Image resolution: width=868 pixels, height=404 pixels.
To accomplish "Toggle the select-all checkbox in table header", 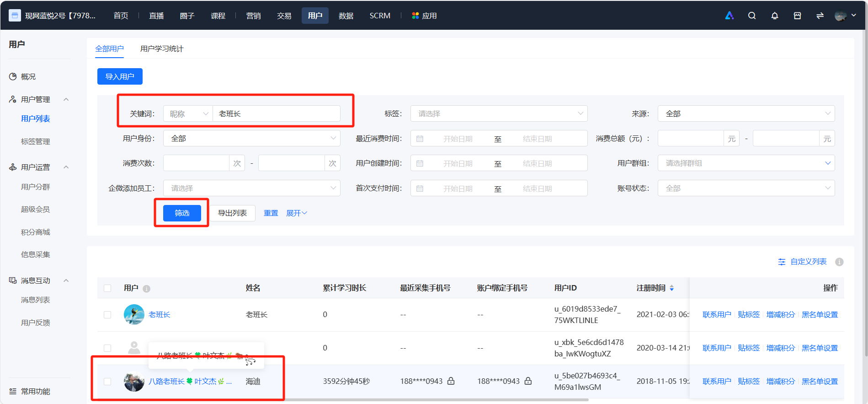I will [x=107, y=288].
